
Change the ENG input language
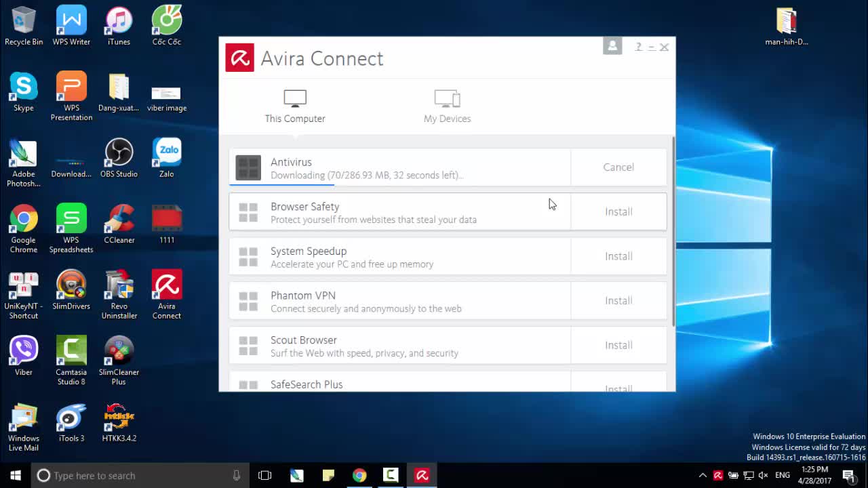783,476
